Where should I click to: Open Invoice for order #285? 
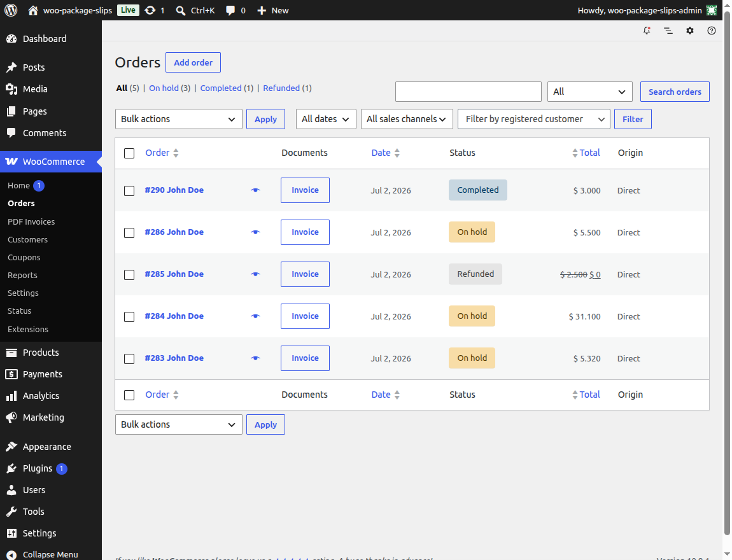(305, 274)
